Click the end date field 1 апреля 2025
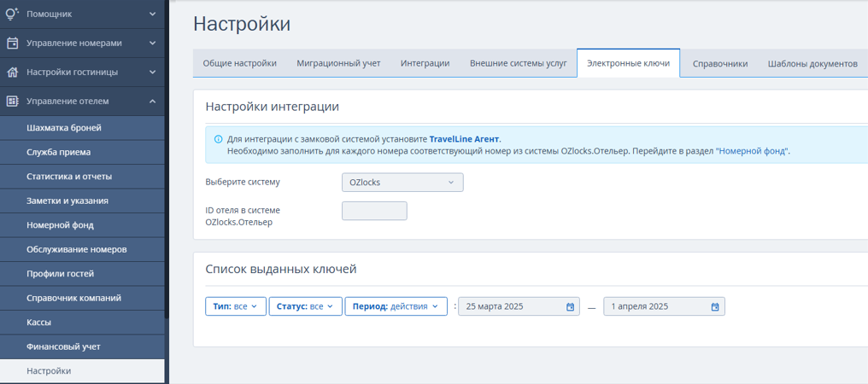Viewport: 868px width, 384px height. coord(664,306)
